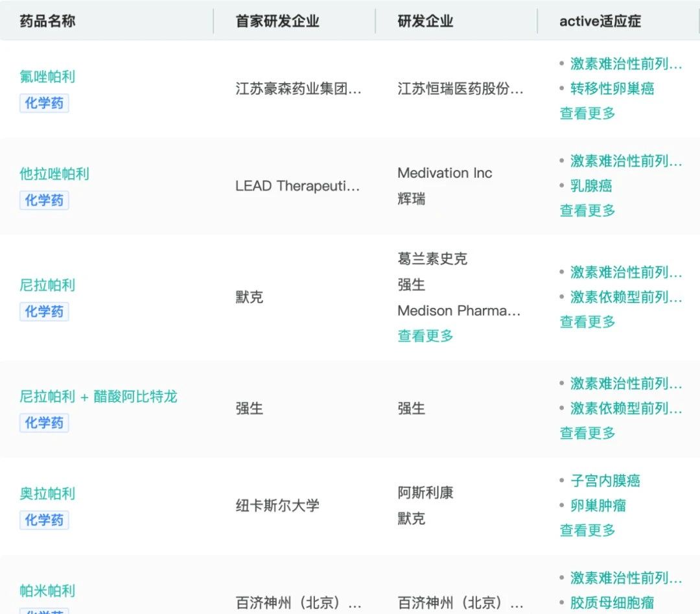700x614 pixels.
Task: Click 阿斯利康 company text
Action: click(425, 493)
